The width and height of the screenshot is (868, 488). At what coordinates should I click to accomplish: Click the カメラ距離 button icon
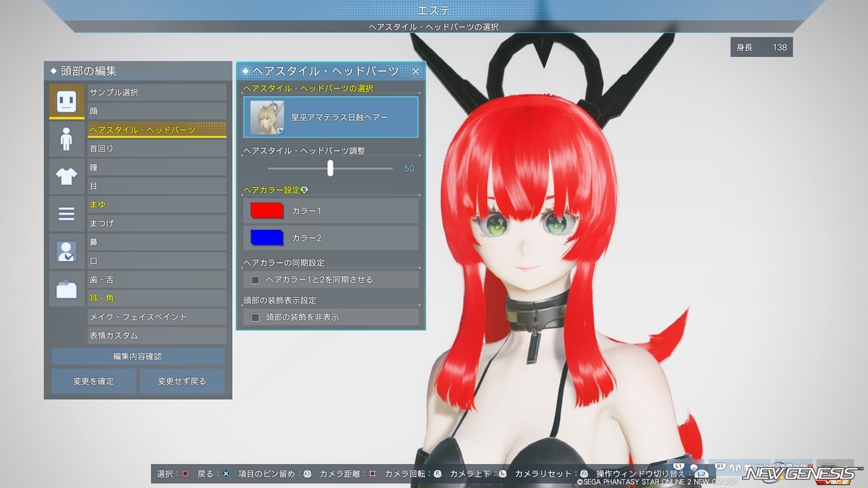coord(373,474)
